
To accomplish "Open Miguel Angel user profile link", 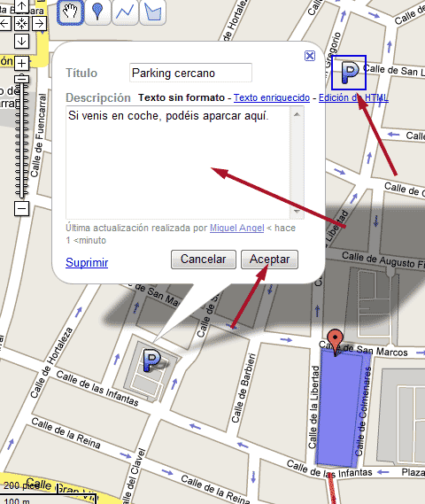I will (x=236, y=228).
